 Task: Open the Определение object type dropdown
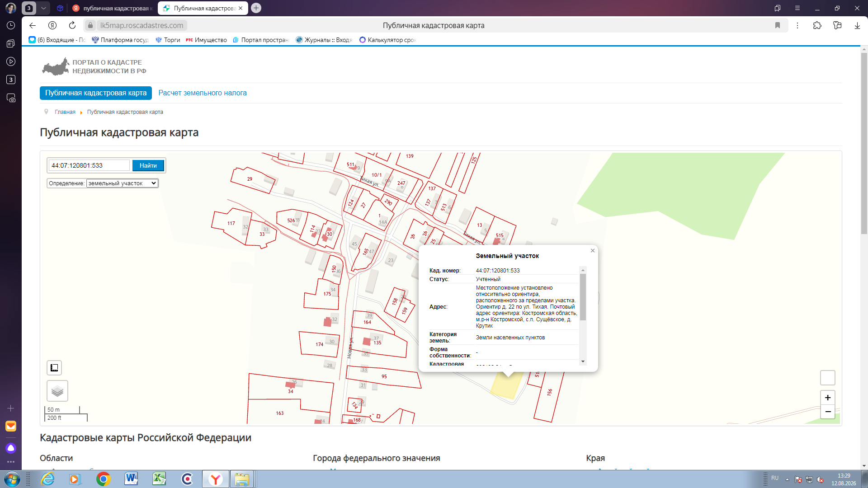tap(122, 183)
